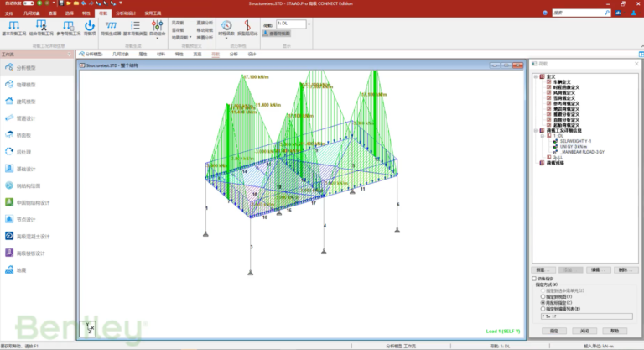Switch to the 分析和设计 (Analysis and Design) ribbon tab
This screenshot has height=350, width=644.
125,13
